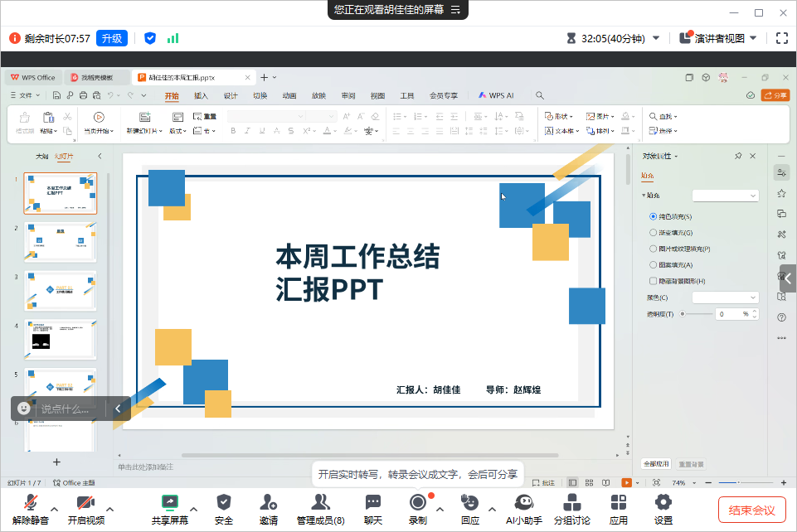The image size is (797, 532).
Task: Open the 插入 ribbon tab
Action: [202, 95]
